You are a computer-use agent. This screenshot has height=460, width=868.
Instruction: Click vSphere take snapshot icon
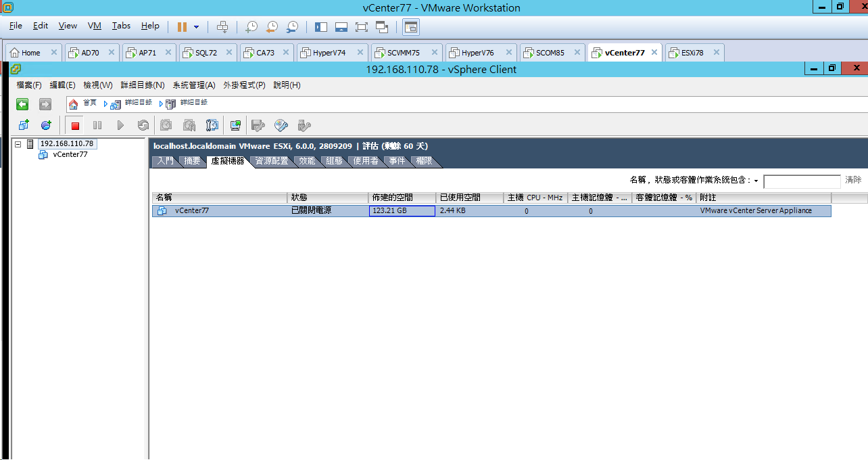[166, 125]
